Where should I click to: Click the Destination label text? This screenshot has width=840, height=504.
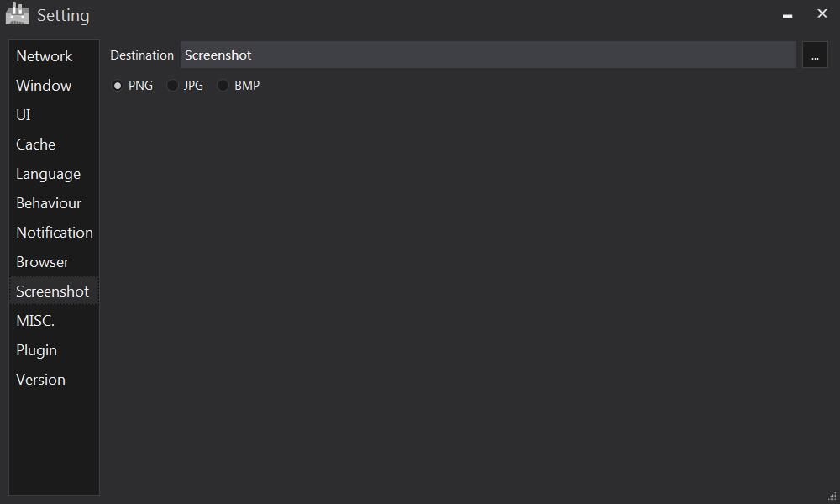pos(142,55)
